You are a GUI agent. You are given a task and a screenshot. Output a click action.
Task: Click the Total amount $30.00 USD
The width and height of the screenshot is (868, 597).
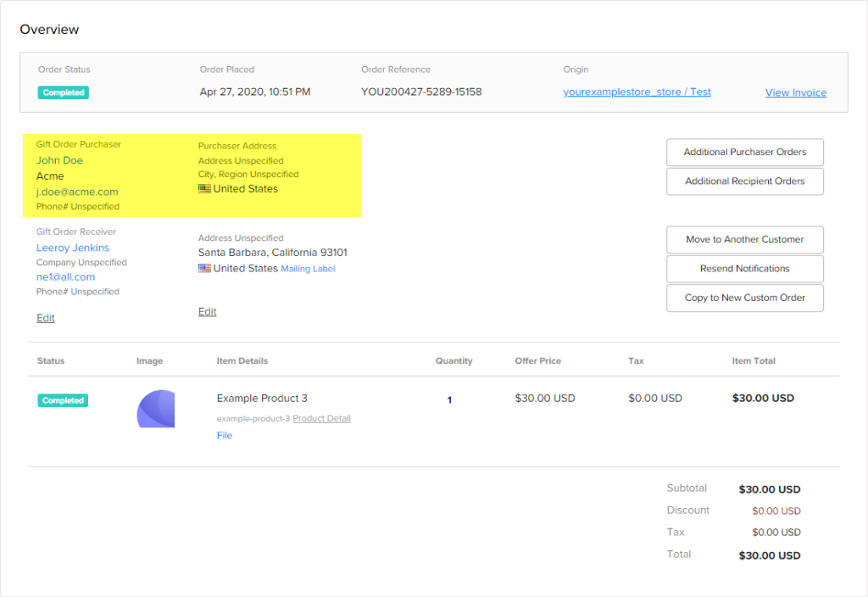coord(770,555)
